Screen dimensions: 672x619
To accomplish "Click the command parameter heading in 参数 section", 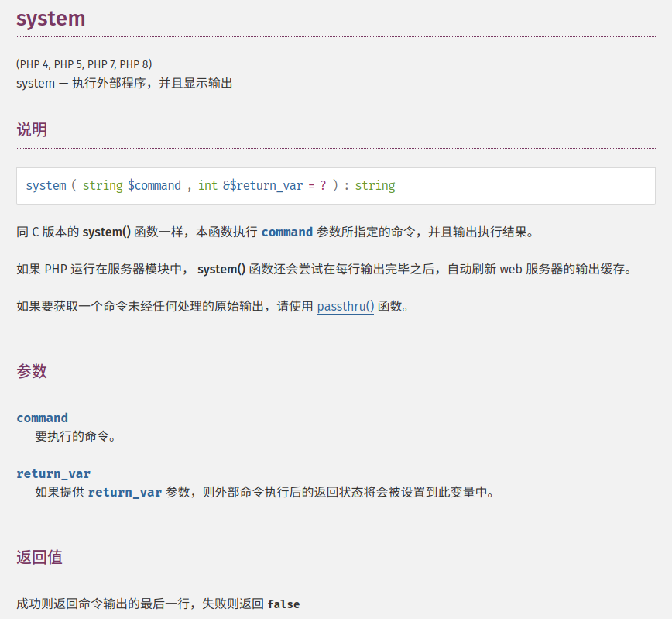I will [42, 418].
